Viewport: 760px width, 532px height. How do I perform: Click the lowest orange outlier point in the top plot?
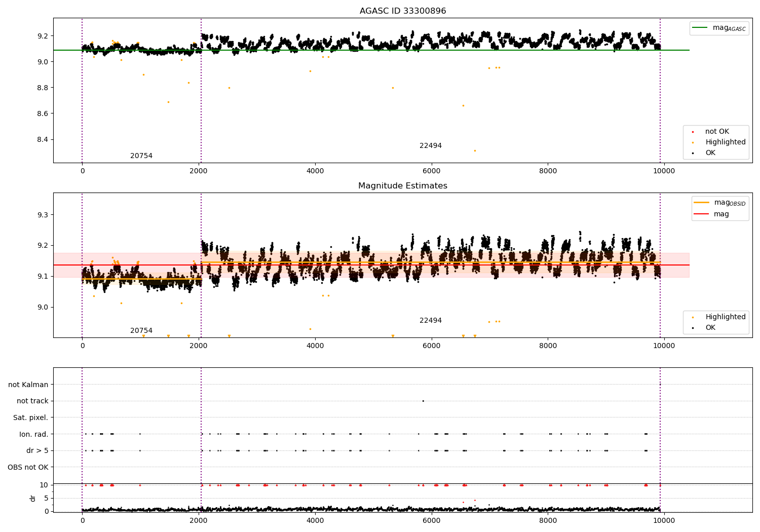(x=475, y=150)
